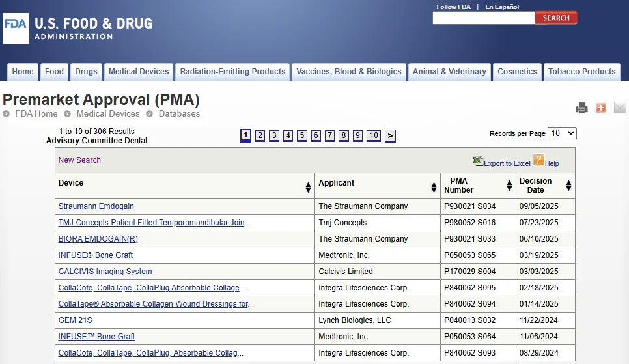Click PMA number P930021 S034
This screenshot has width=629, height=364.
(469, 206)
